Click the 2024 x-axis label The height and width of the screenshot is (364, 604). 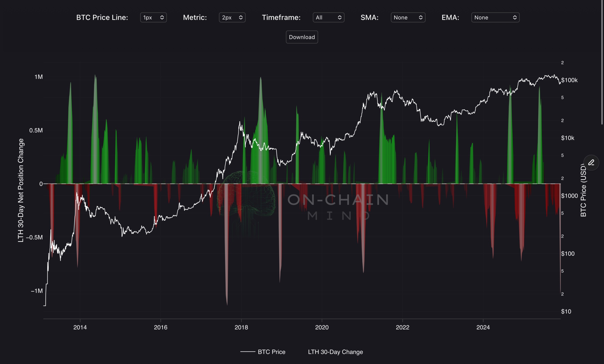483,327
